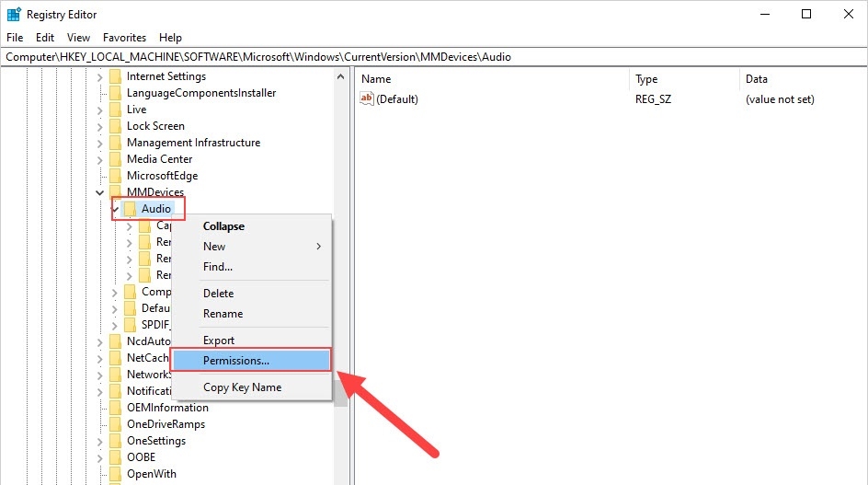Expand the Live key
868x485 pixels.
(99, 110)
